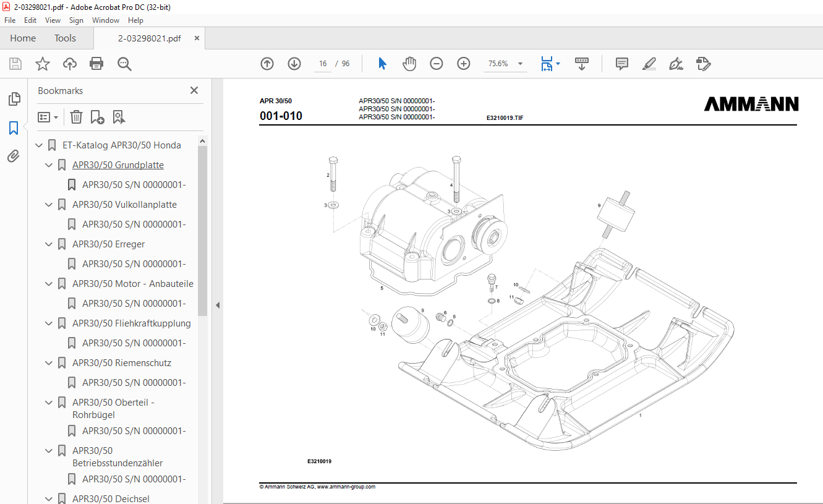Click the scrolling mode keyboard-arrow icon
The height and width of the screenshot is (504, 823).
pos(582,64)
